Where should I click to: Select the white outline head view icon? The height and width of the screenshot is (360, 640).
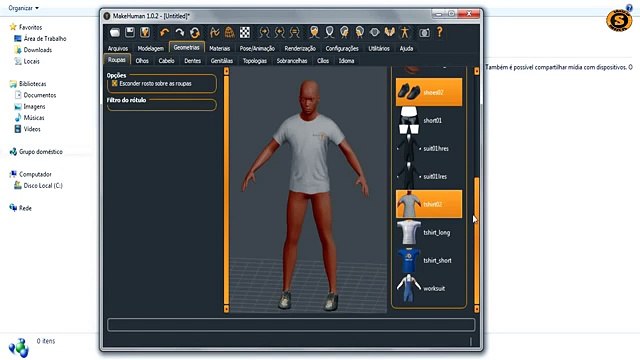(329, 32)
